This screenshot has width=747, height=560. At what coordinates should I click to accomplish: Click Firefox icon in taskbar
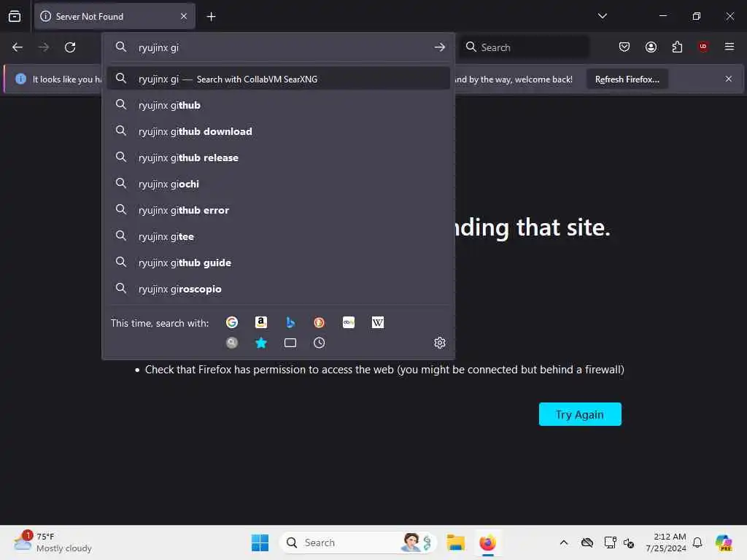tap(487, 542)
